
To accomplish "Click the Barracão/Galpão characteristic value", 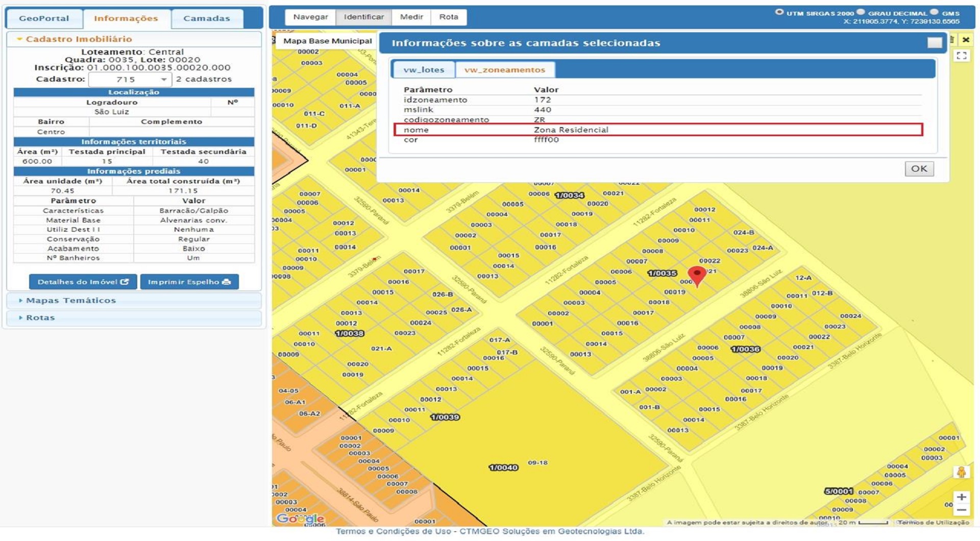I will coord(194,211).
